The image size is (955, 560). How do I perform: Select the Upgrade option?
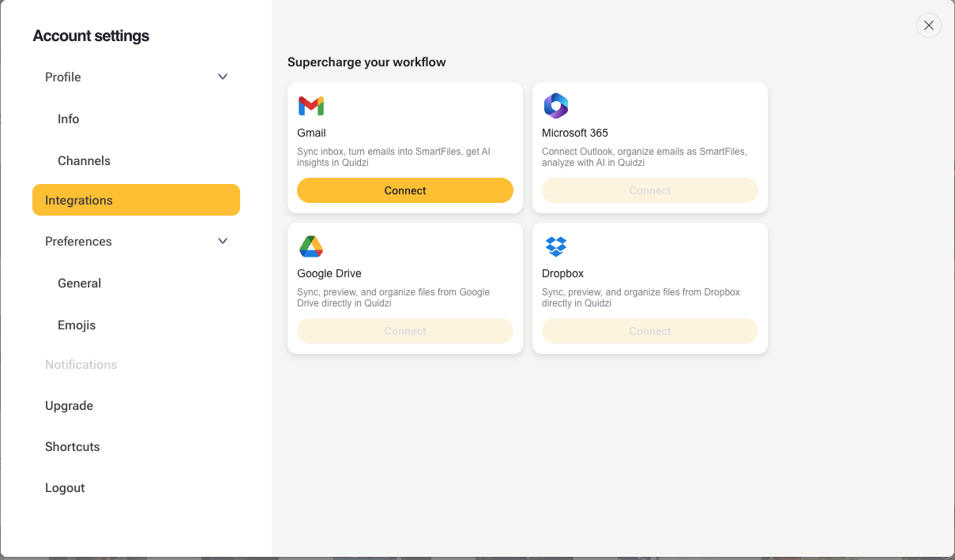click(x=70, y=405)
